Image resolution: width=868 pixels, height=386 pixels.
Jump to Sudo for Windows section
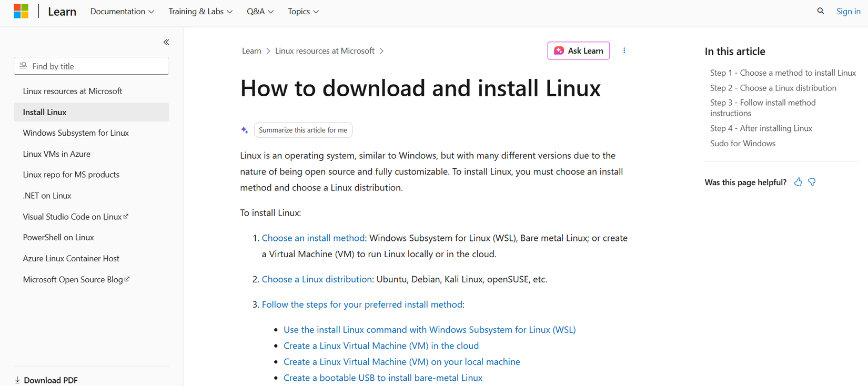pyautogui.click(x=742, y=143)
